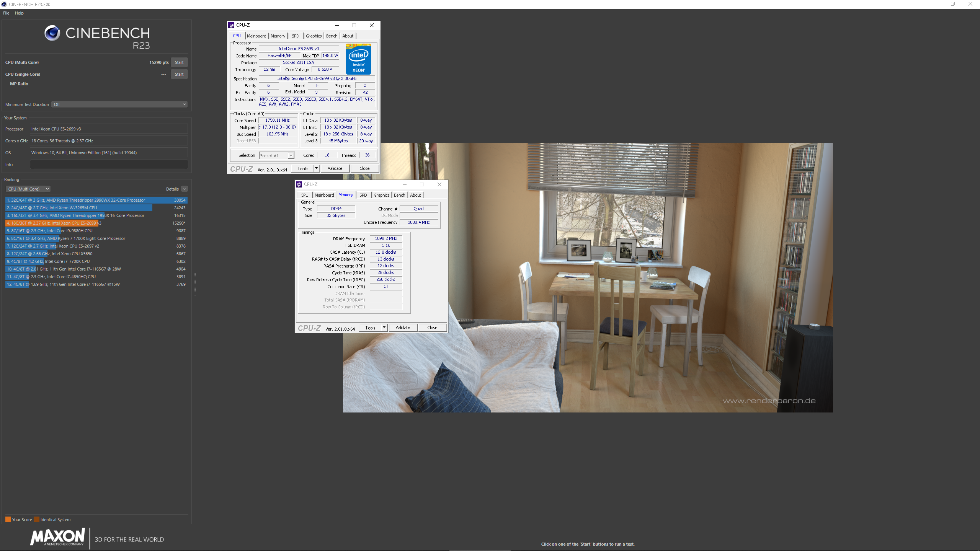Viewport: 980px width, 551px height.
Task: Minimize the CPU-Z Memory window
Action: (404, 184)
